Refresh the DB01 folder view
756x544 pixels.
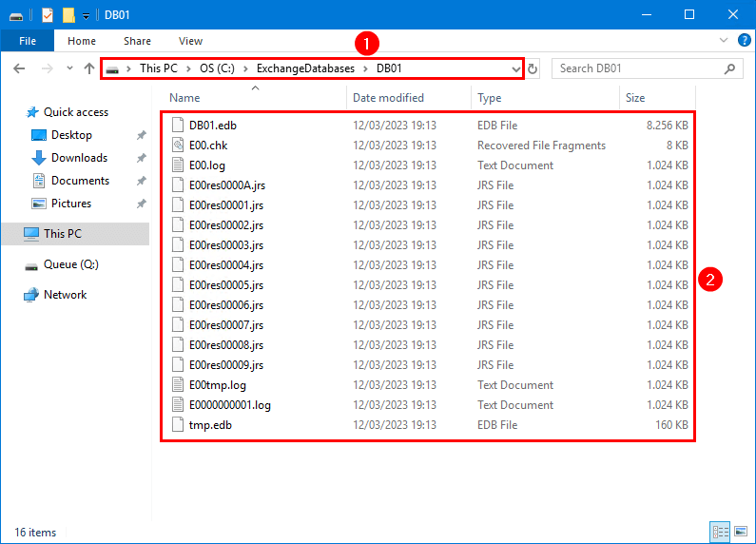click(x=533, y=69)
